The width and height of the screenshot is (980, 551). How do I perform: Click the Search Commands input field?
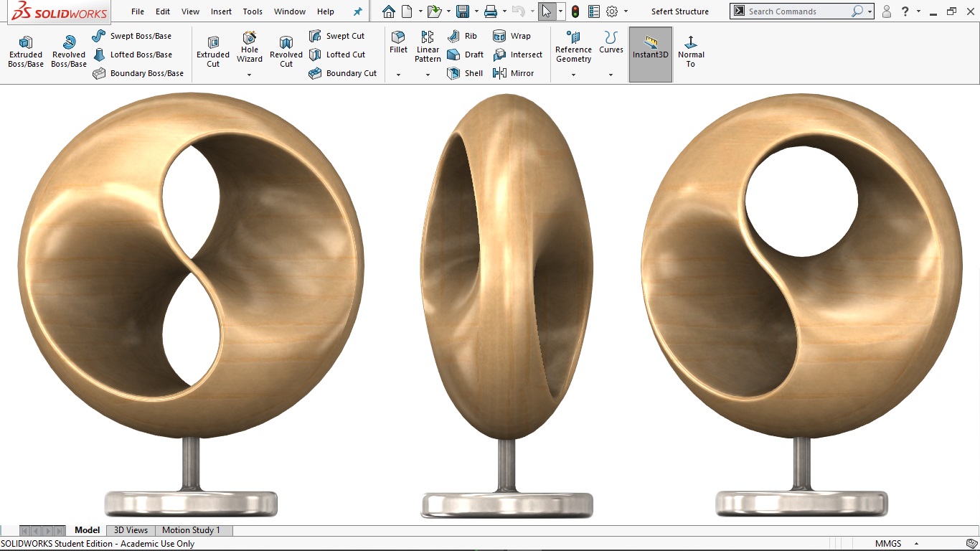796,11
